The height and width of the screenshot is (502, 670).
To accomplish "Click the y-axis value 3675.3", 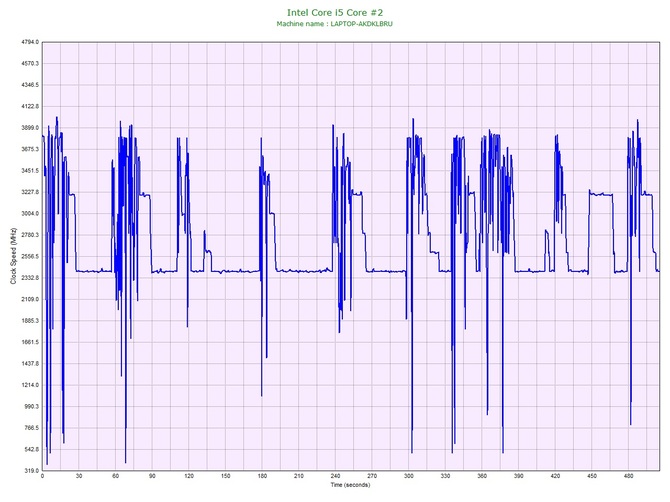I will pyautogui.click(x=30, y=149).
